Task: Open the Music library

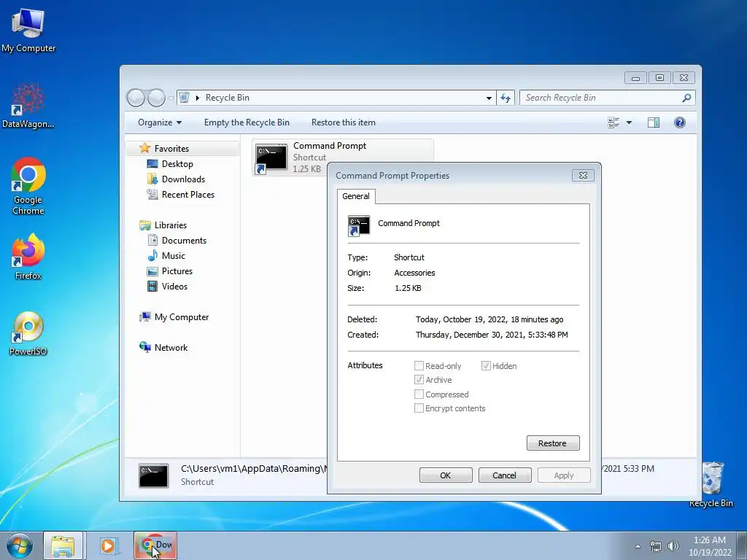Action: [174, 256]
